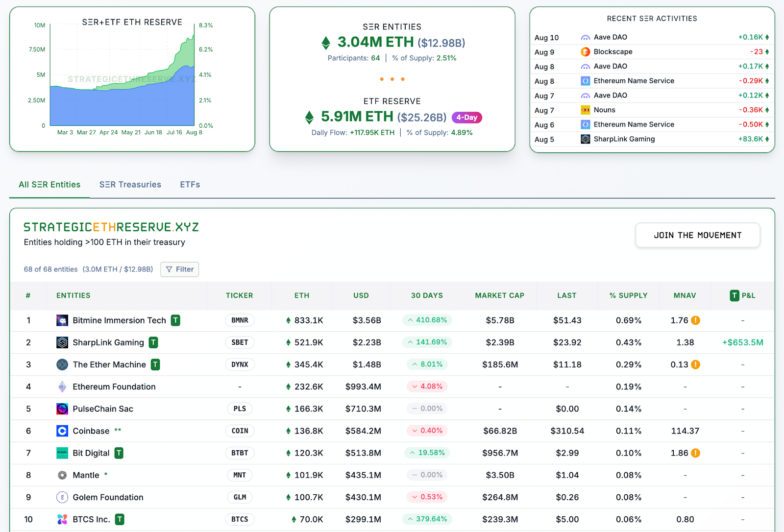This screenshot has width=784, height=532.
Task: Click the Mantle logo icon
Action: coord(62,475)
